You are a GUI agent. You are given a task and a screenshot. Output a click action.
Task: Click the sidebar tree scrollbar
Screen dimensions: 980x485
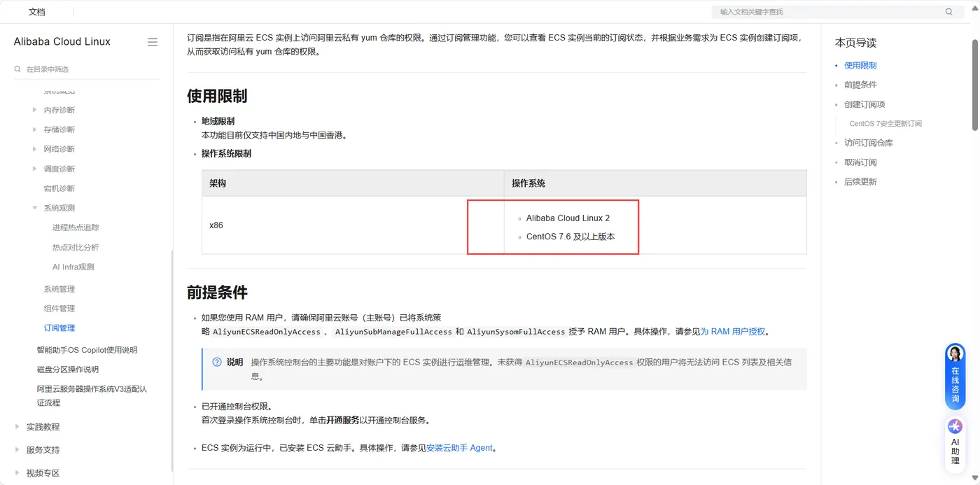pyautogui.click(x=172, y=360)
